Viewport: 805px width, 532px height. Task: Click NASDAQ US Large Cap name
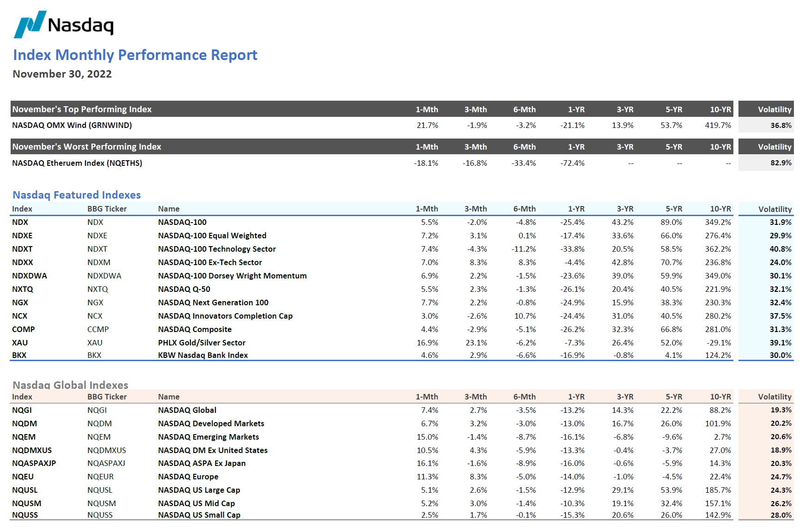(x=199, y=490)
